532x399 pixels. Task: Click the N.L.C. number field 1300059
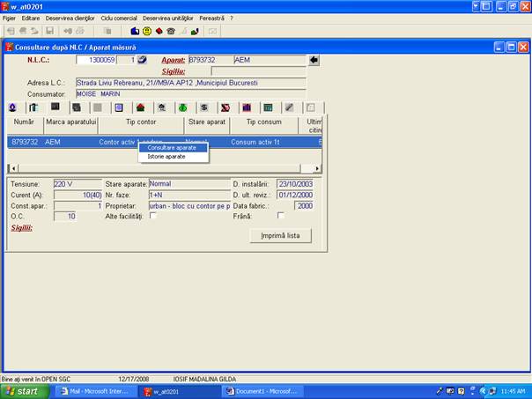click(x=96, y=60)
